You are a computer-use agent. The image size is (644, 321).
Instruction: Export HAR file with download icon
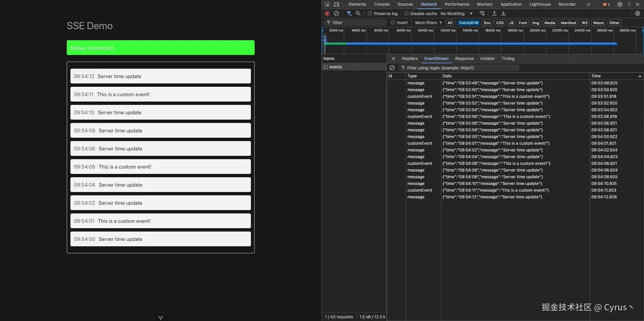coord(503,13)
